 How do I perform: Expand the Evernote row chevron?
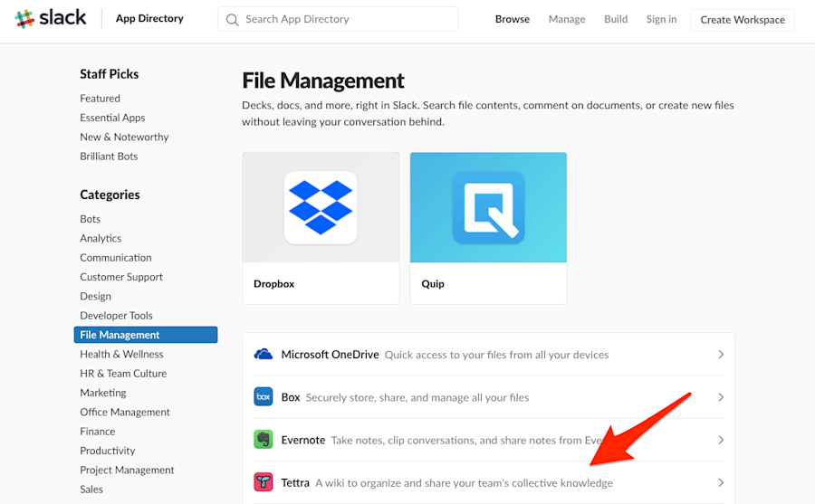(721, 440)
